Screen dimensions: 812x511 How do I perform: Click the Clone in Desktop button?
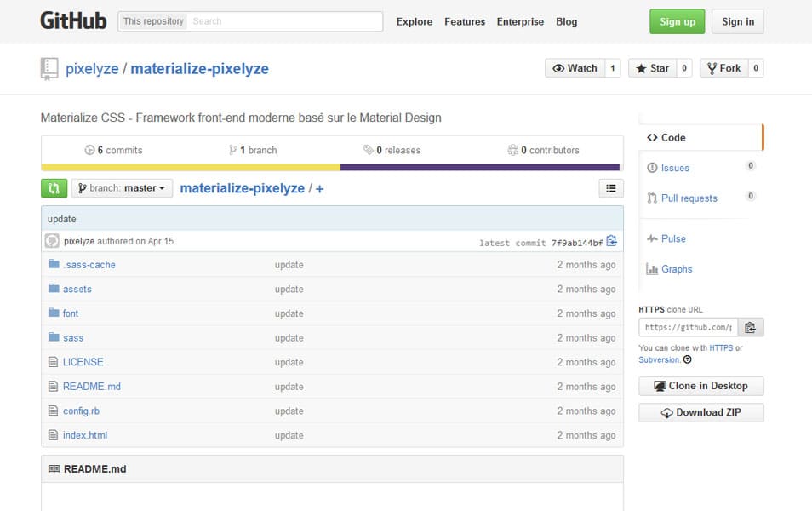click(x=701, y=386)
